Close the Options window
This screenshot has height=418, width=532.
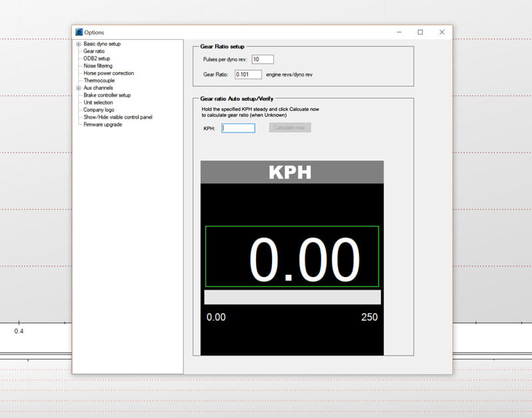click(x=442, y=32)
